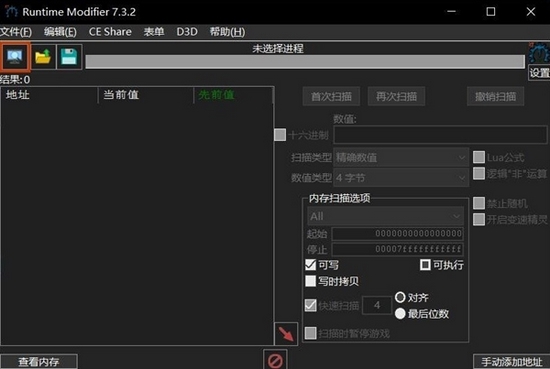Enable the 写时拷贝 checkbox
This screenshot has width=550, height=369.
click(310, 281)
